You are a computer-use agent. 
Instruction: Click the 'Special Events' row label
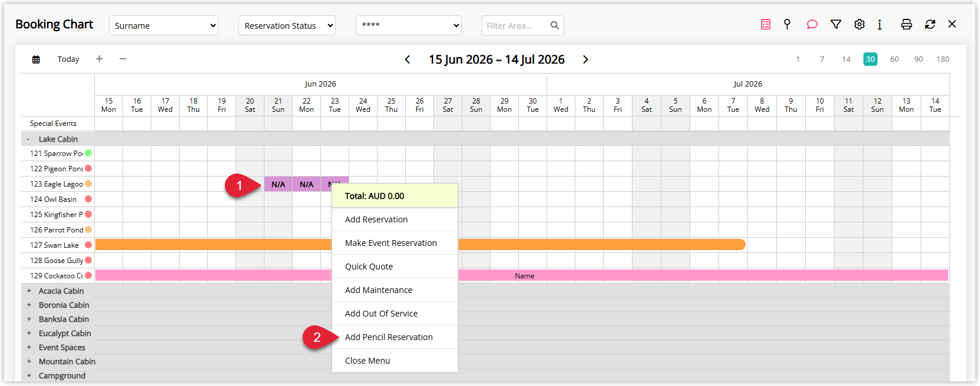53,124
